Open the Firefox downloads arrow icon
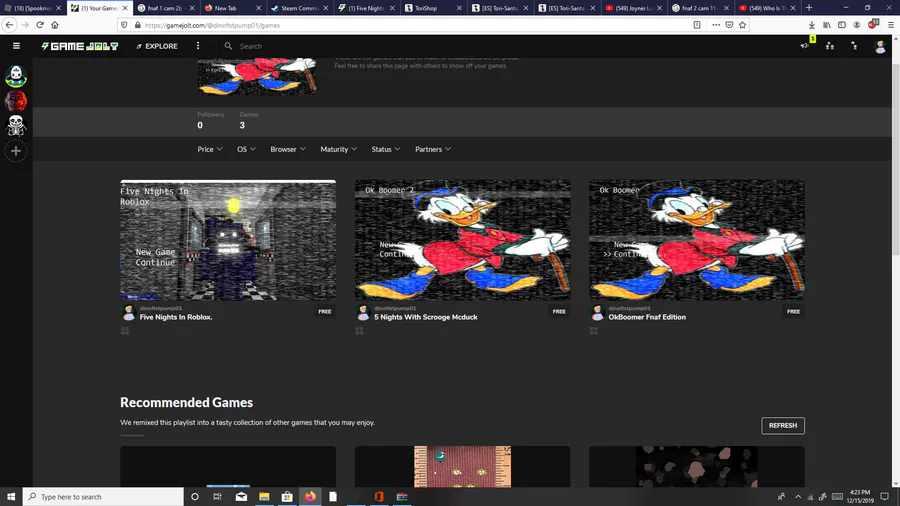Image resolution: width=900 pixels, height=506 pixels. [x=812, y=25]
